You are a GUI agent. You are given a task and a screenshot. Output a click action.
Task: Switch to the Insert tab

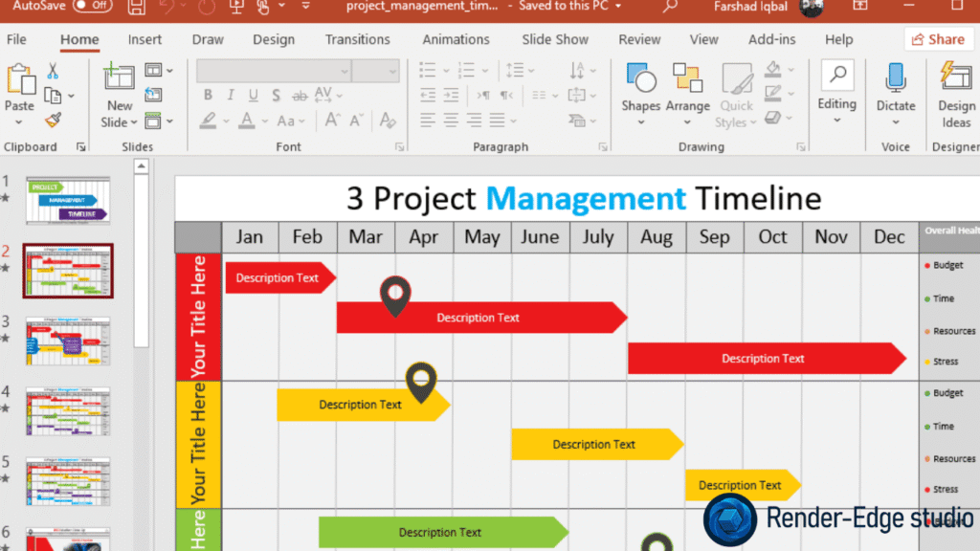pos(145,39)
